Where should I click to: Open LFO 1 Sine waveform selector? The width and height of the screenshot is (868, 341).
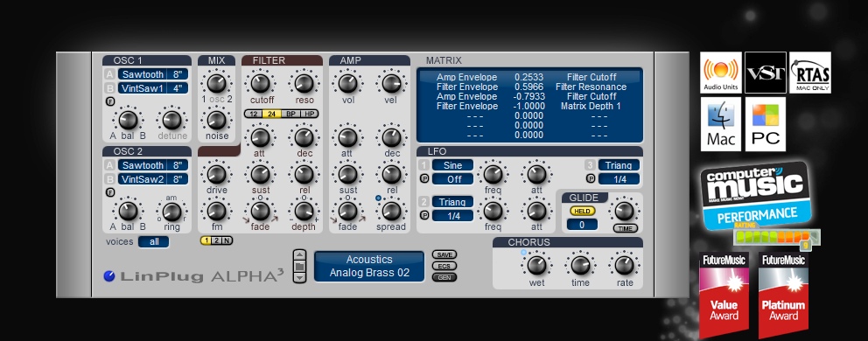(453, 165)
